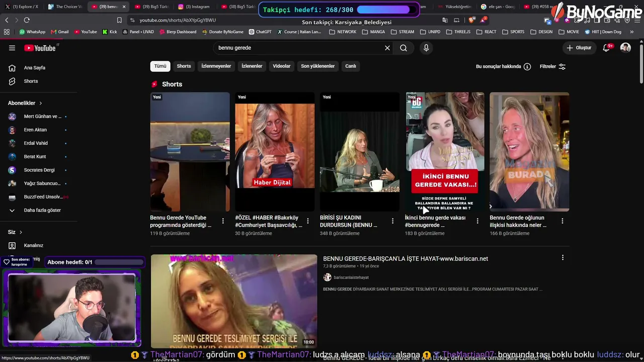Open the notifications bell
The image size is (644, 362).
tap(607, 48)
